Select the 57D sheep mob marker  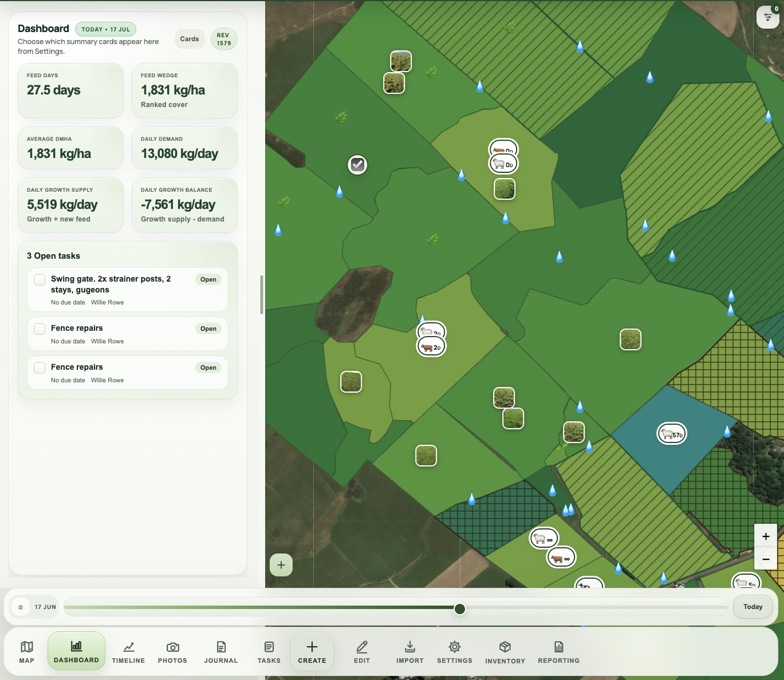coord(671,434)
